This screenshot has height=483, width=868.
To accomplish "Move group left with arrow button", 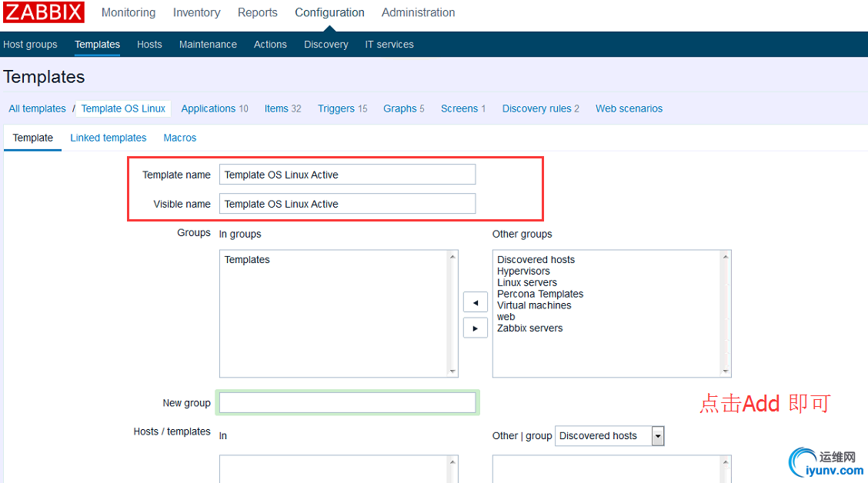I will click(475, 302).
